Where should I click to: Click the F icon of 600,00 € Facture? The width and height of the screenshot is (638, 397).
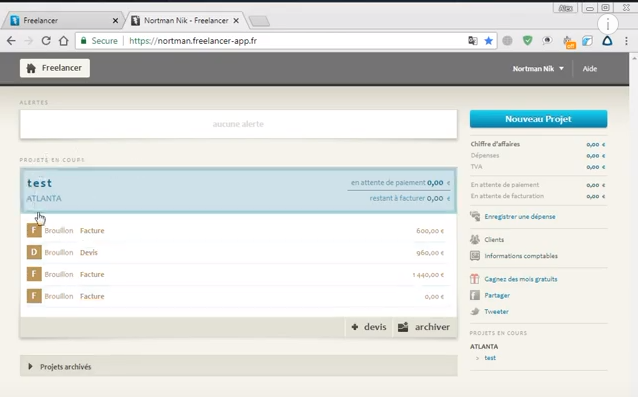pos(34,230)
